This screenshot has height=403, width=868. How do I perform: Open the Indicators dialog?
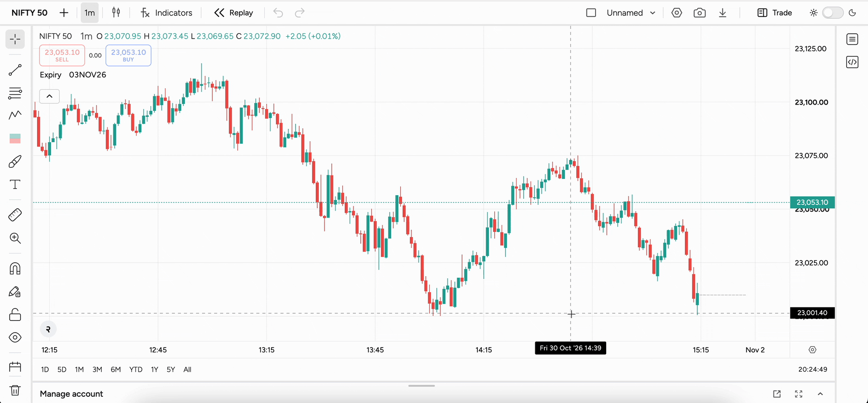tap(166, 13)
